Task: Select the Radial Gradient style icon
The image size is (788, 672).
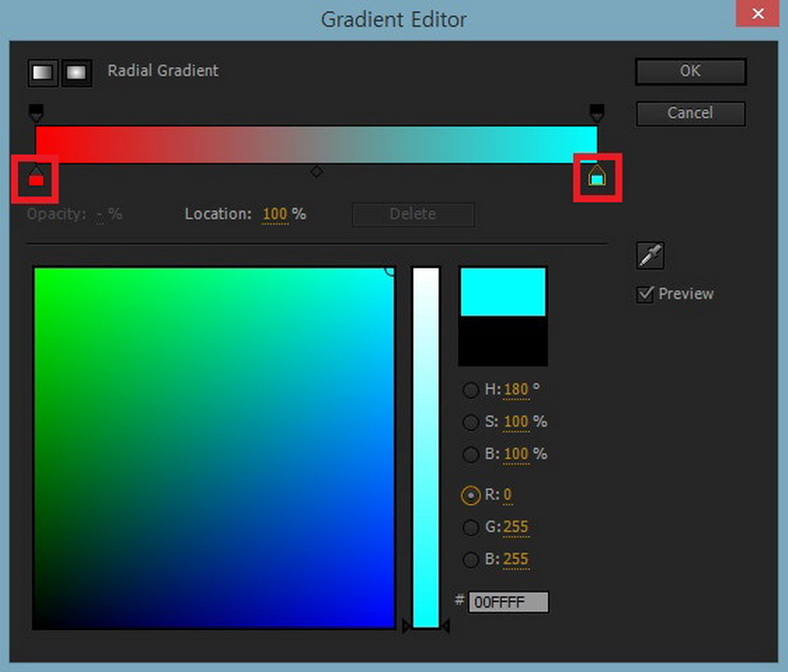Action: (77, 72)
